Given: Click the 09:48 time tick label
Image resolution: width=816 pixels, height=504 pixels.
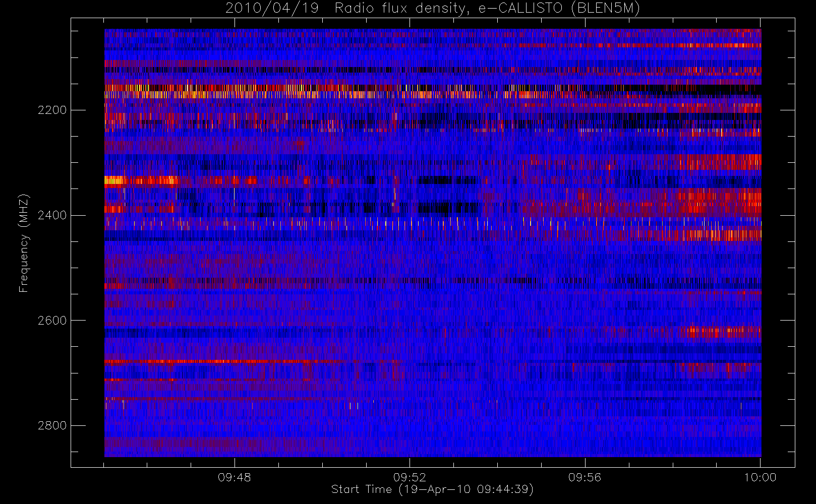Looking at the screenshot, I should pos(235,477).
